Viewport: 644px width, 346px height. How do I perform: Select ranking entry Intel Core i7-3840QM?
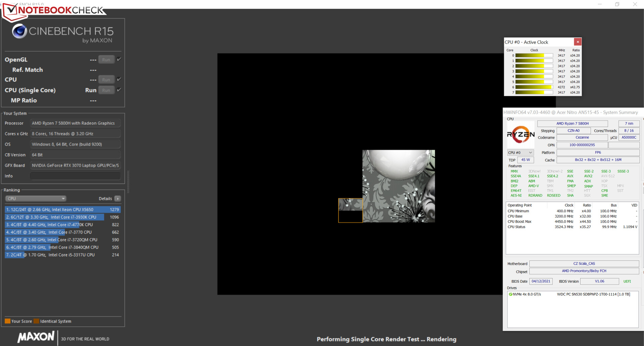point(63,247)
